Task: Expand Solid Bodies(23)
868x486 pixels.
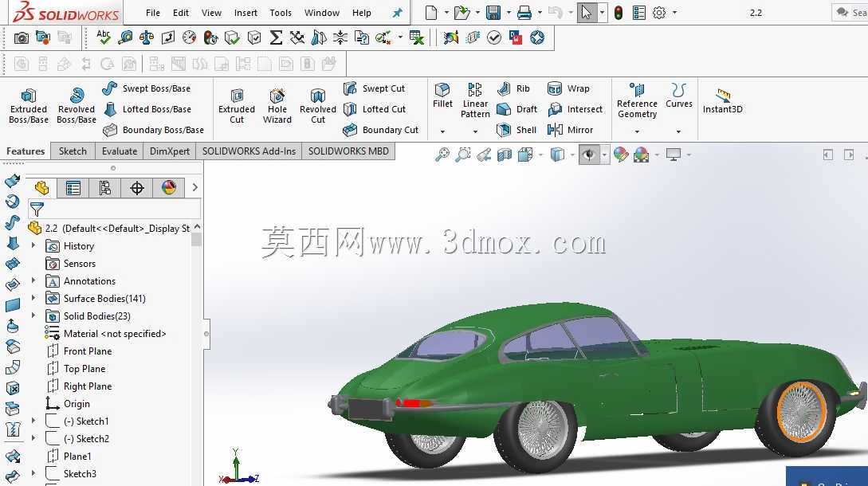Action: pyautogui.click(x=33, y=316)
